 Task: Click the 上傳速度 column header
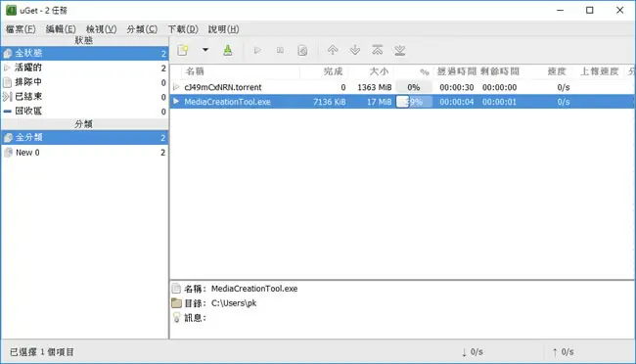tap(599, 71)
